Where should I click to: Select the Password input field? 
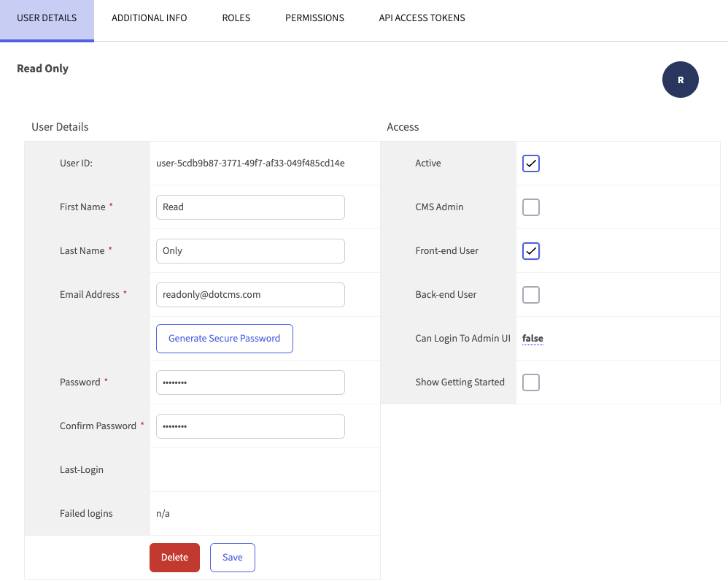coord(250,382)
